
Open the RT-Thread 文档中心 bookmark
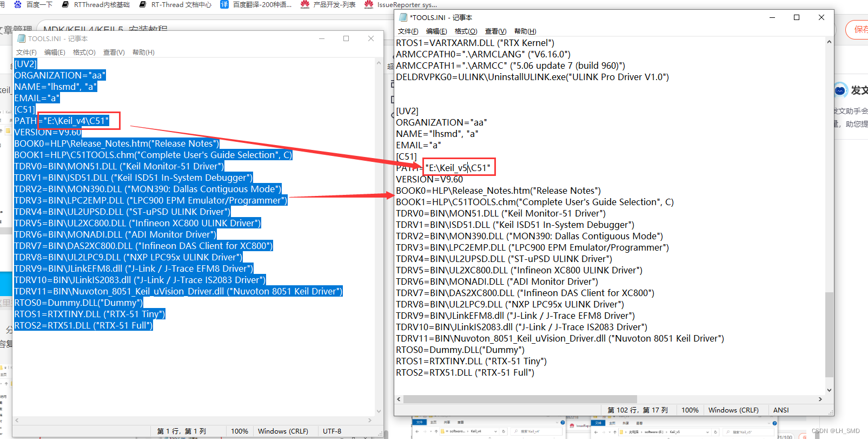(175, 4)
